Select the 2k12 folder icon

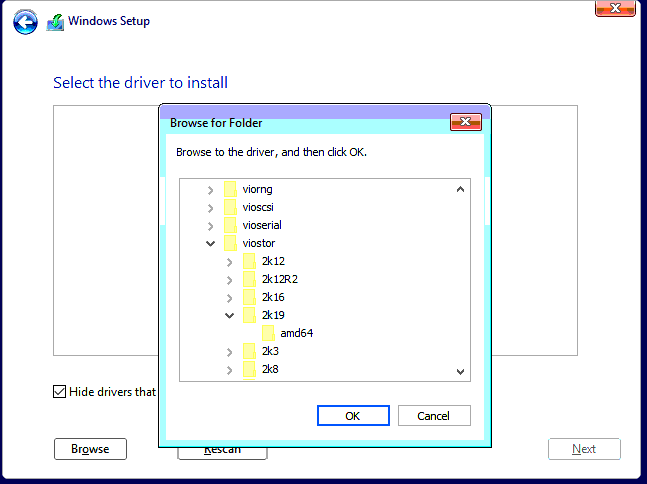click(249, 261)
